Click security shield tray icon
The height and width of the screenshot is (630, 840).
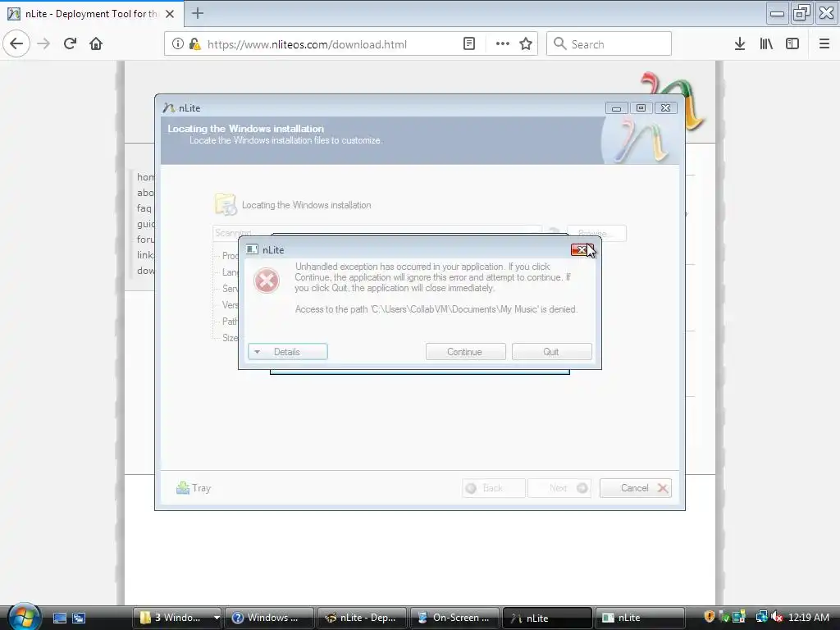(710, 617)
